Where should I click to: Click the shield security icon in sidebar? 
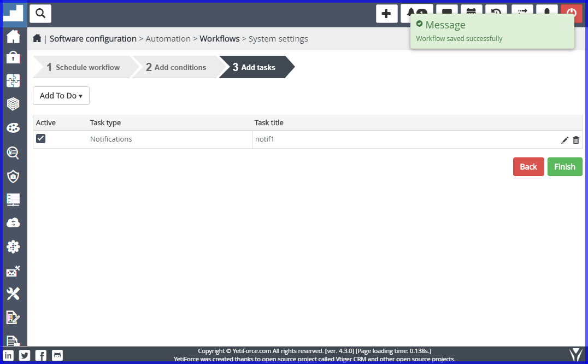pos(14,175)
